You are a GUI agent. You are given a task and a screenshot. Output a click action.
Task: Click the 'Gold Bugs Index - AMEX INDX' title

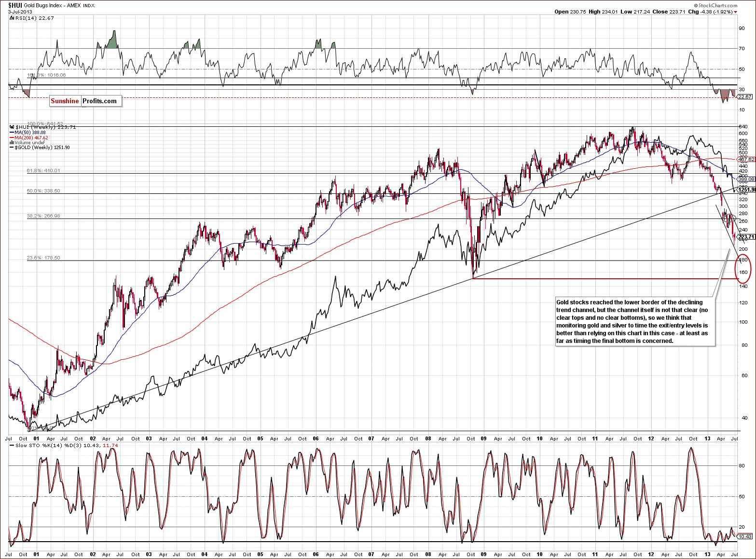59,6
